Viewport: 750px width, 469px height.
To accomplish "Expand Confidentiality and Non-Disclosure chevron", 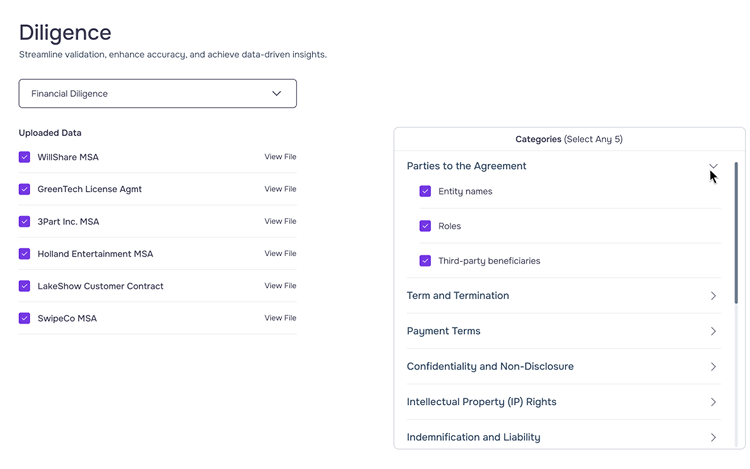I will click(x=713, y=367).
